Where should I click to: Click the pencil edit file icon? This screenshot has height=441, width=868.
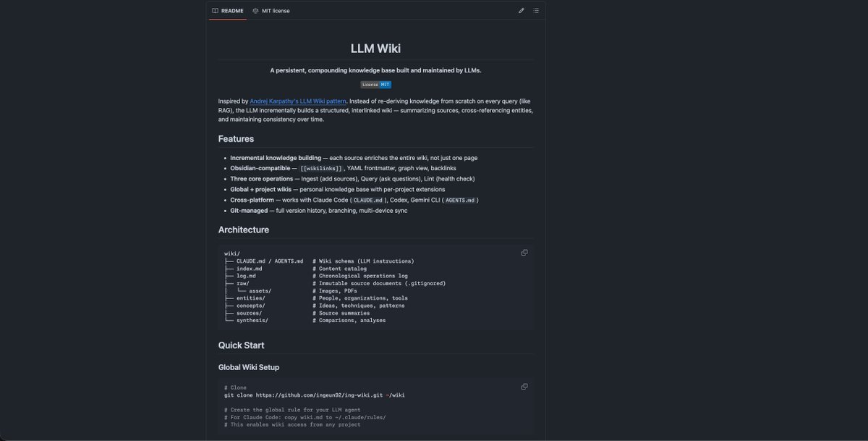point(521,11)
